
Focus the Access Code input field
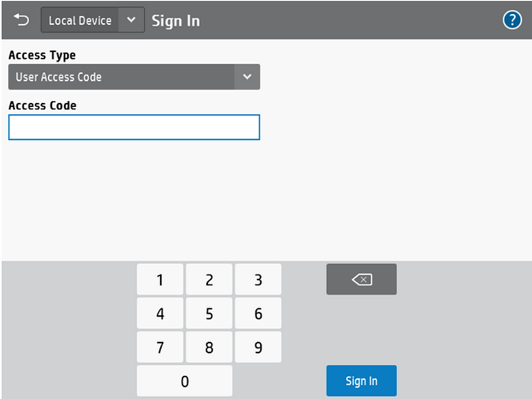point(134,128)
